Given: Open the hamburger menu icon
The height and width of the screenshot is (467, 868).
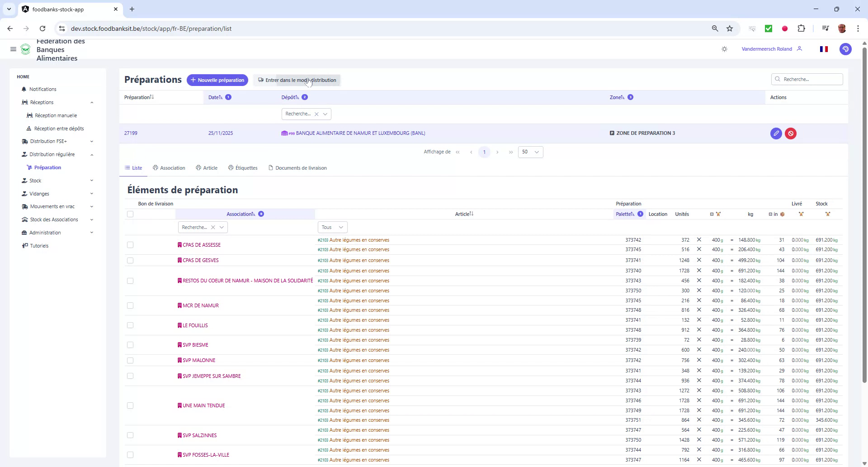Looking at the screenshot, I should pyautogui.click(x=13, y=49).
